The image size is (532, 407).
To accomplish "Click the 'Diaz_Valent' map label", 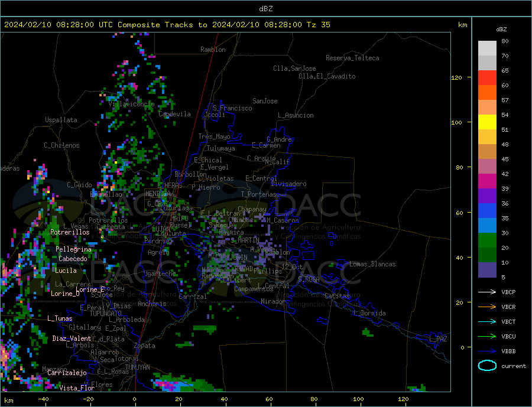I will pos(72,338).
